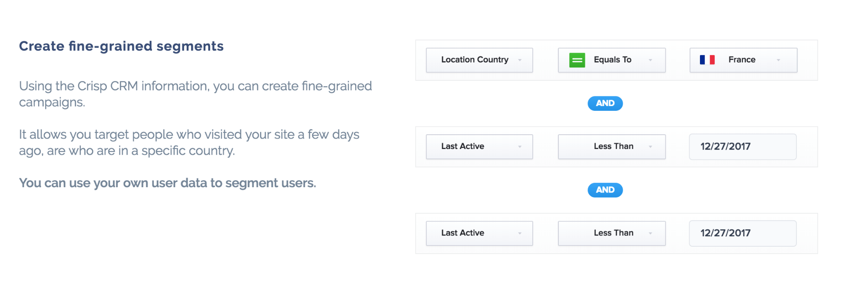
Task: Click the arrow on the first Last Active
Action: (520, 146)
